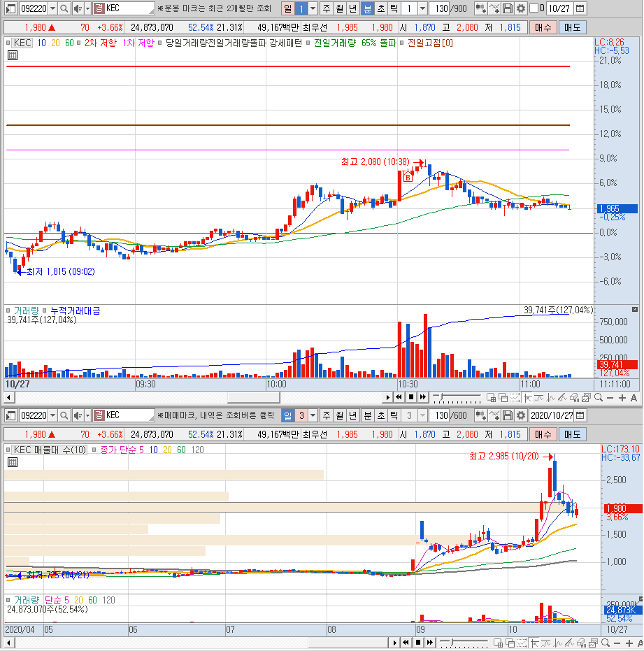Toggle top chart's 분 (minute) period button
The width and height of the screenshot is (644, 651).
point(368,8)
